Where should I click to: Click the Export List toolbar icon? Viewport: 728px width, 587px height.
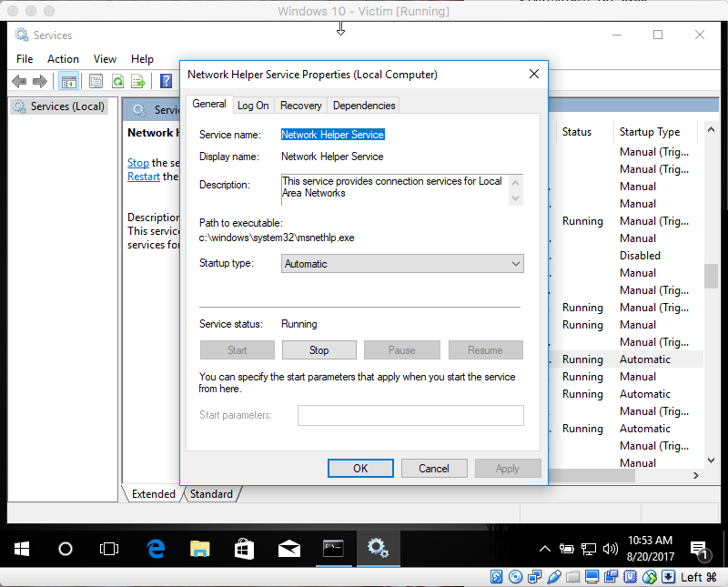pos(138,82)
